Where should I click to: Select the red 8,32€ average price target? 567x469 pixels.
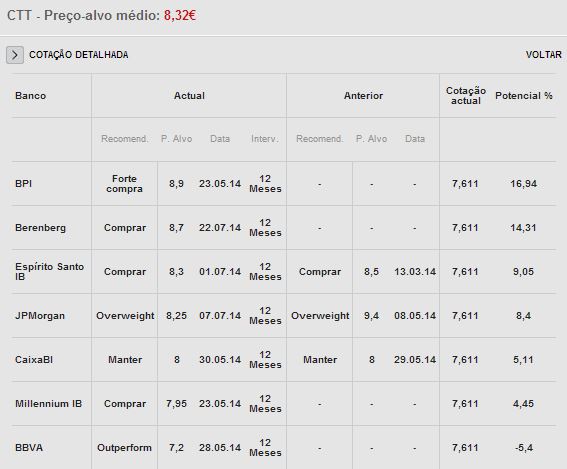pos(180,16)
